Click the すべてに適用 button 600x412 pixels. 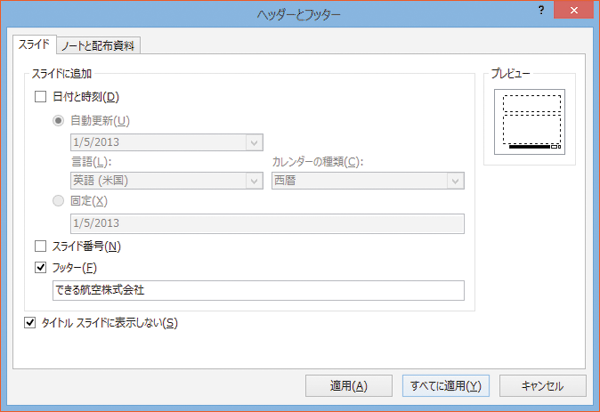pyautogui.click(x=446, y=386)
